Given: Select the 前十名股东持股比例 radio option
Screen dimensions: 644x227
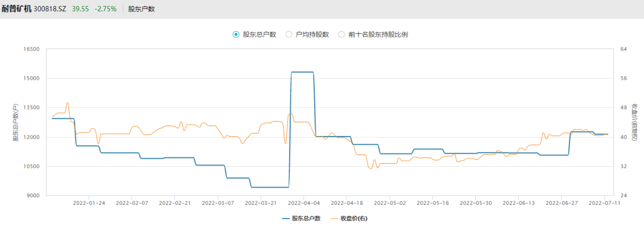Looking at the screenshot, I should [x=341, y=35].
